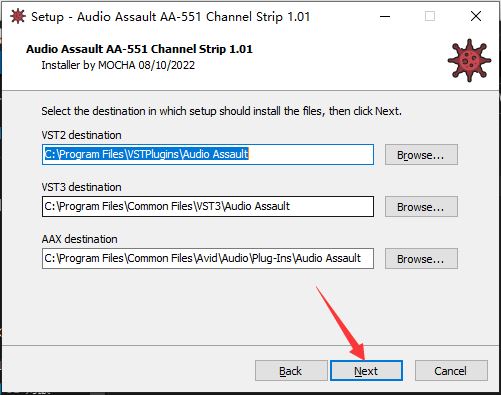The width and height of the screenshot is (501, 395).
Task: Click the "Select the destination" instruction text
Action: (x=221, y=111)
